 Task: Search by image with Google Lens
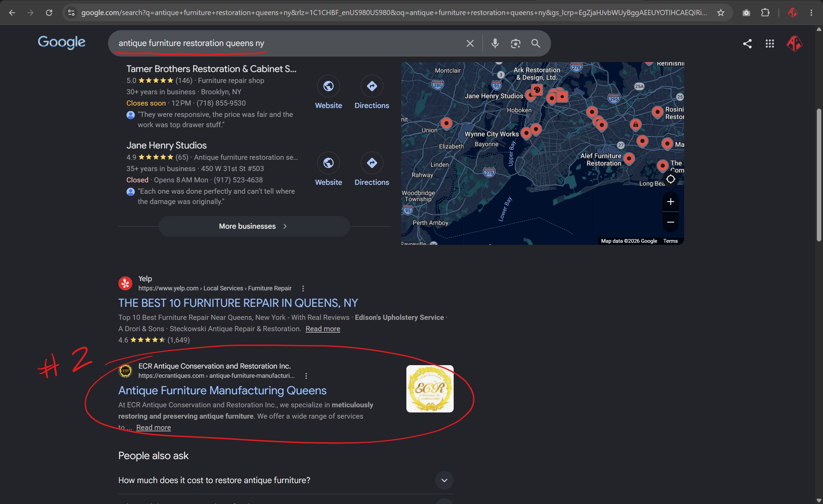click(515, 44)
